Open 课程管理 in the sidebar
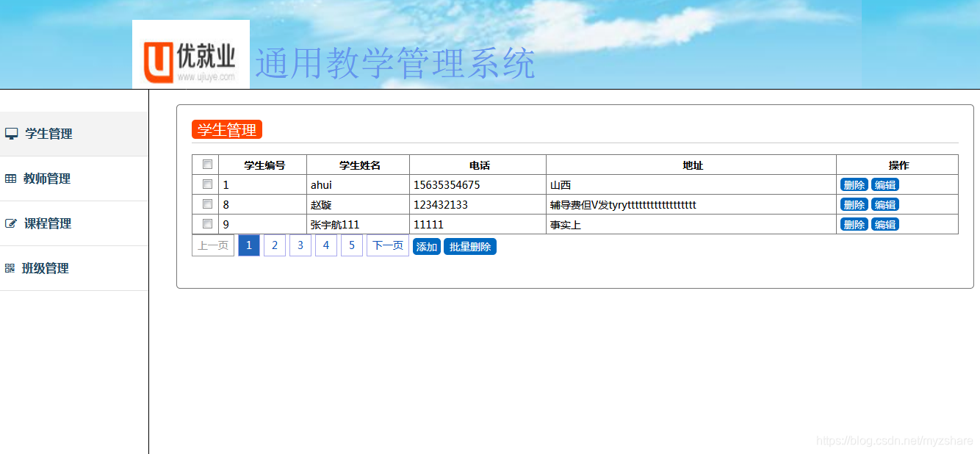This screenshot has width=980, height=454. pyautogui.click(x=73, y=223)
